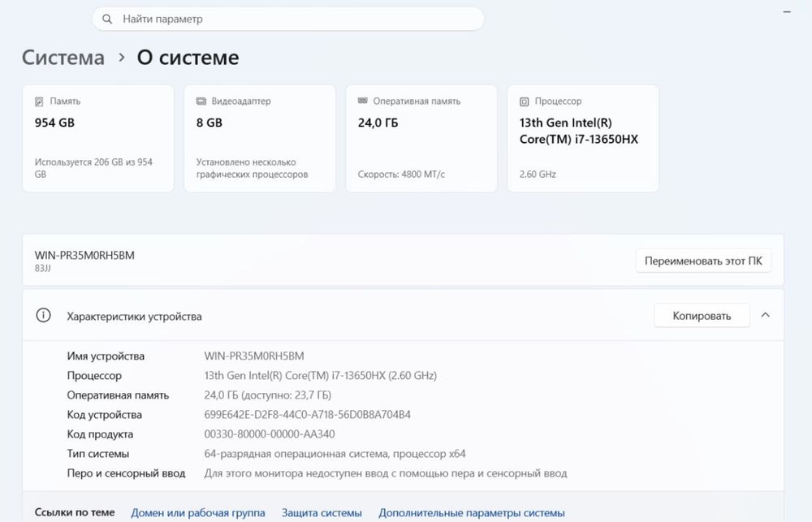Select the '24,0 ГБ' RAM value

pos(378,123)
